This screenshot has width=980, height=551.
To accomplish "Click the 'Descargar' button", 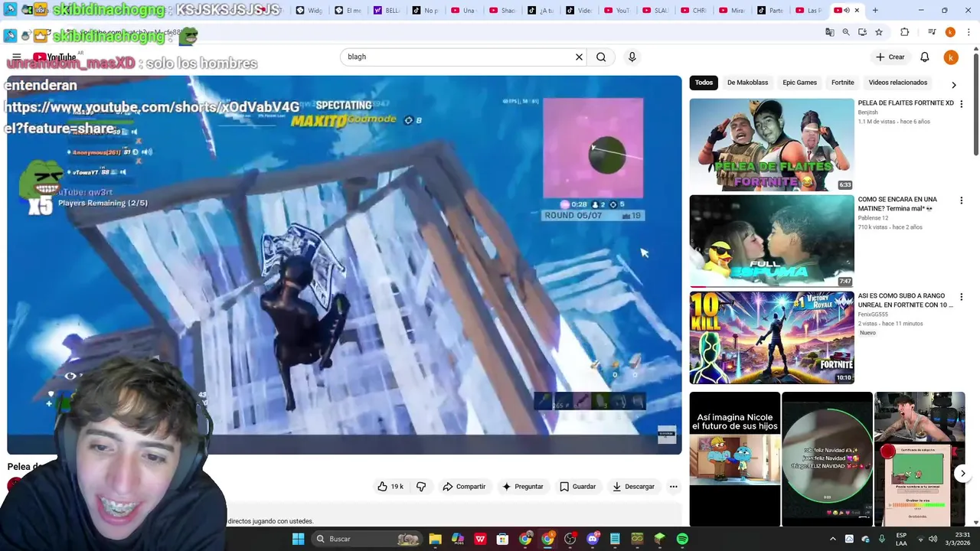I will pyautogui.click(x=633, y=487).
